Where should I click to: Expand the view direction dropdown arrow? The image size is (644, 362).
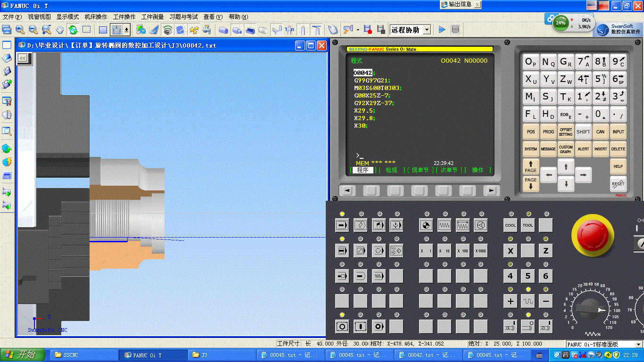click(126, 30)
